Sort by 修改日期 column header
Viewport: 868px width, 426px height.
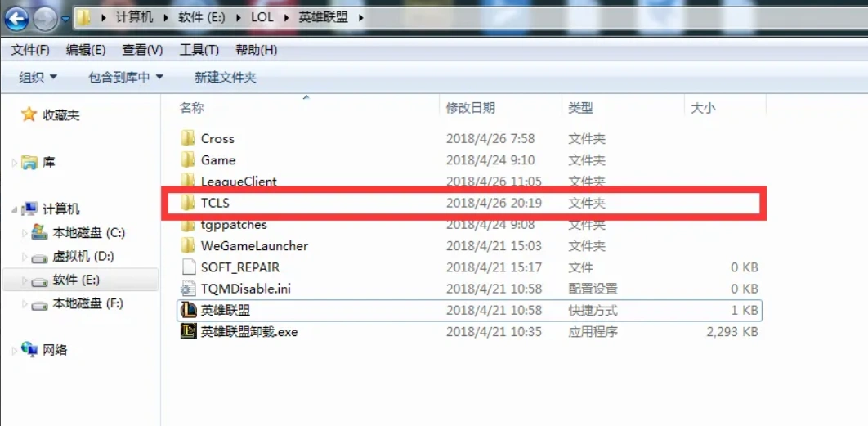click(x=471, y=108)
